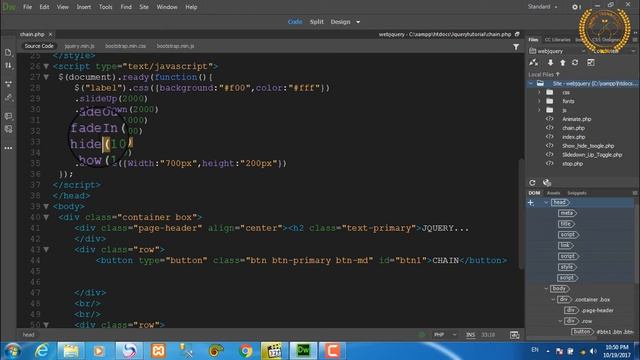
Task: Click Open Documents icon in left toolbar
Action: (8, 53)
